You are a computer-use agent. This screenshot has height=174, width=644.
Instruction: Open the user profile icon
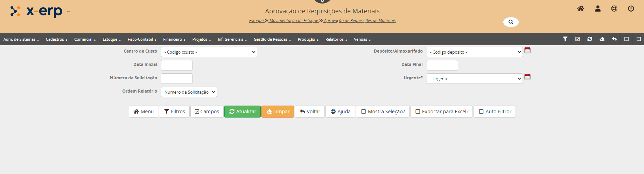pos(598,9)
